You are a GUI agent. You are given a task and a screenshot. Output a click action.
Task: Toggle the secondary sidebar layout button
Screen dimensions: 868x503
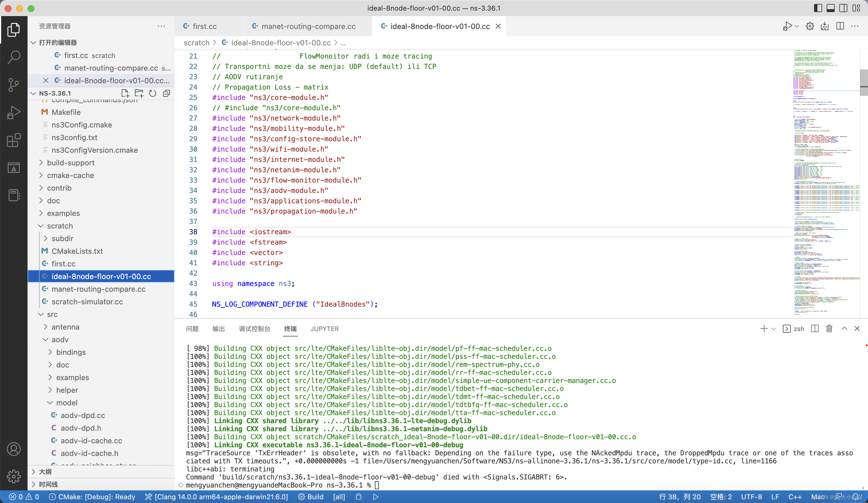coord(843,8)
